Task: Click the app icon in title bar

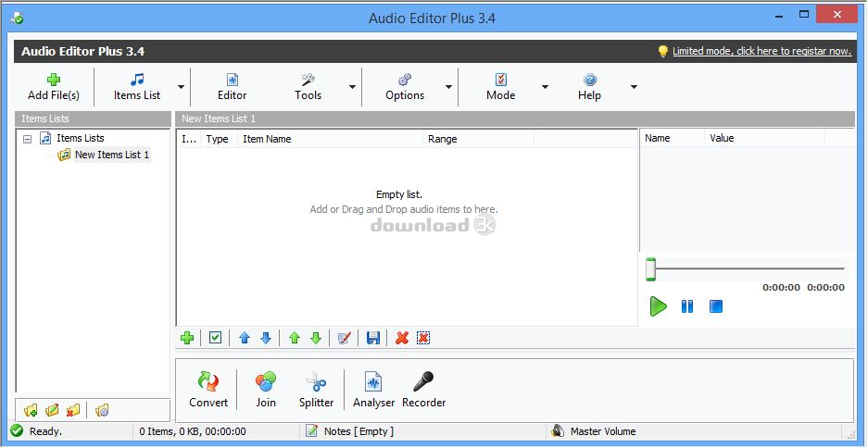Action: pos(17,18)
